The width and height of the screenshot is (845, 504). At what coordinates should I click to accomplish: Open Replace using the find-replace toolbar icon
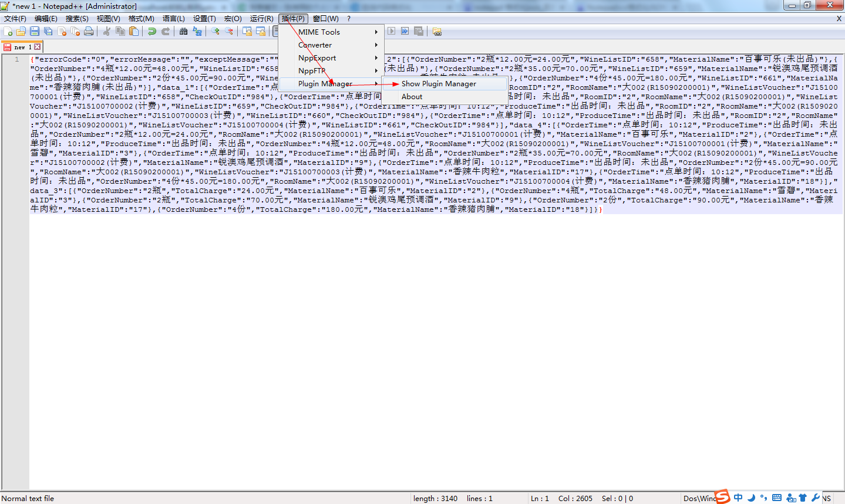197,31
